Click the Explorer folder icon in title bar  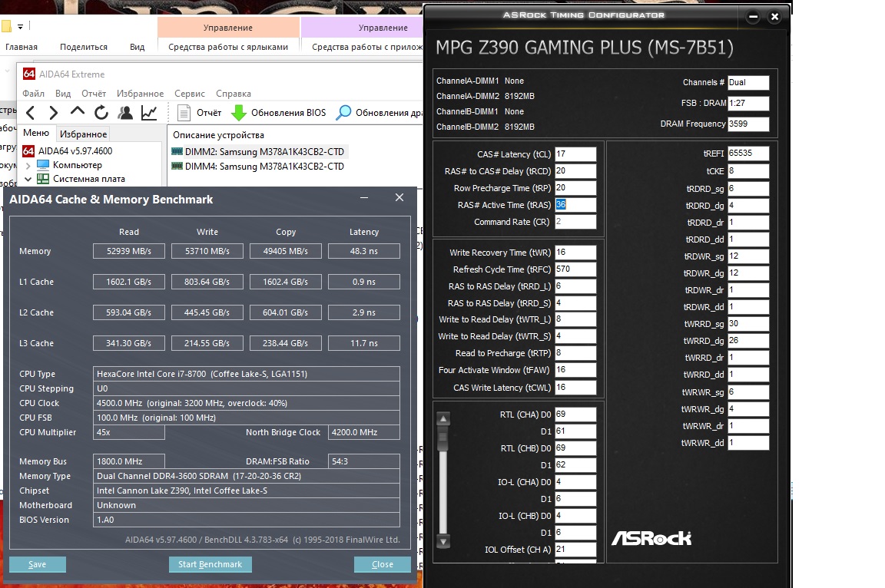(6, 26)
